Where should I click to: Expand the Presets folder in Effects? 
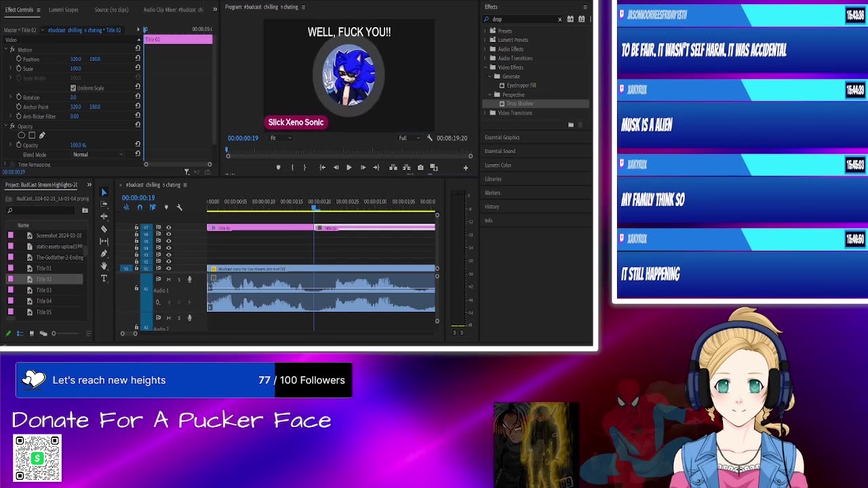point(486,30)
